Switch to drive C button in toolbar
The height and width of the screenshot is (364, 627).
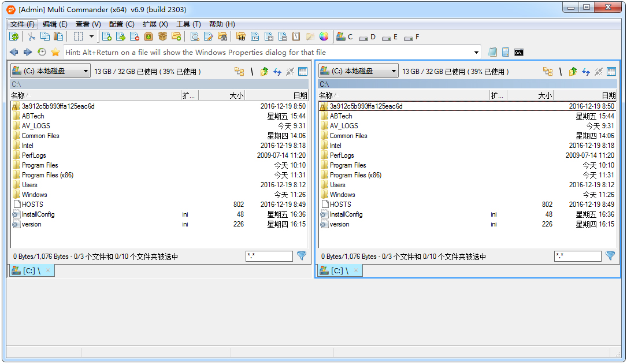[344, 37]
